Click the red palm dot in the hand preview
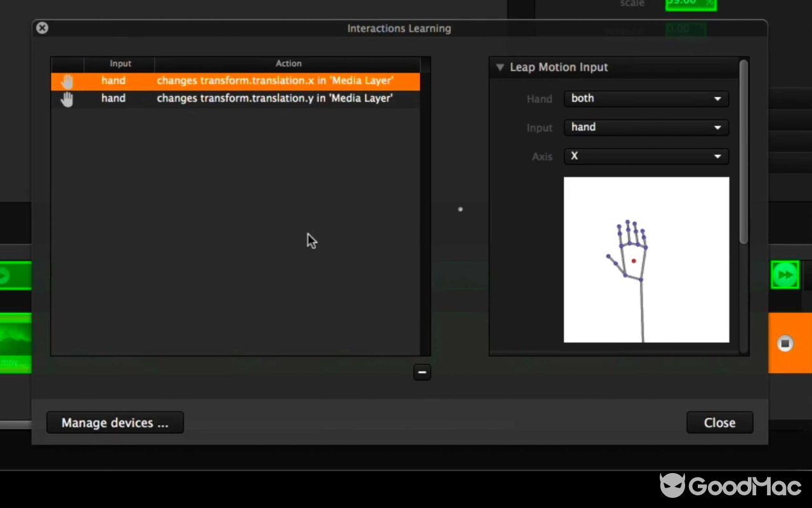 (634, 260)
